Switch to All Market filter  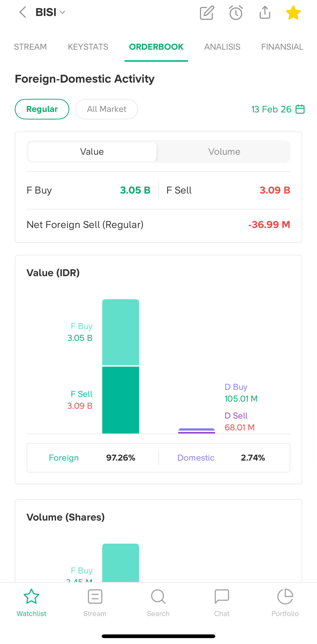coord(106,109)
